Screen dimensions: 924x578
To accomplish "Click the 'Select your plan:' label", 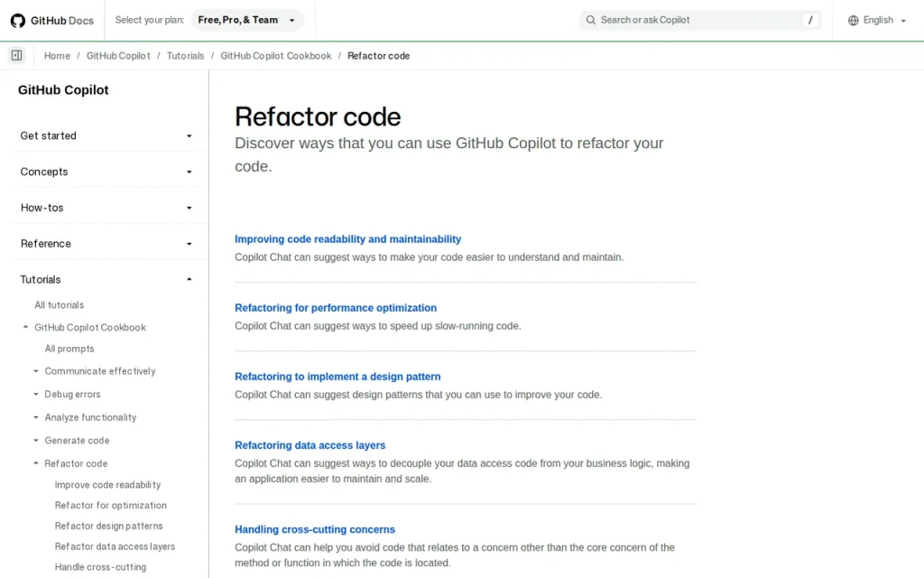I will (x=150, y=20).
